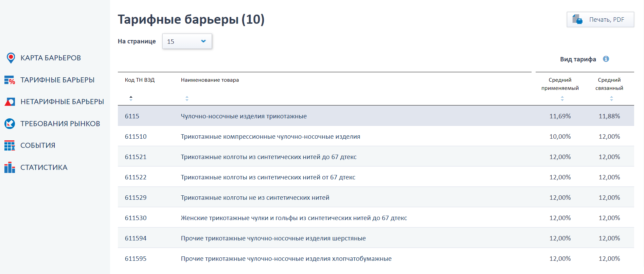The image size is (644, 274).
Task: Go to Нетарифные барьеры section
Action: pos(62,102)
